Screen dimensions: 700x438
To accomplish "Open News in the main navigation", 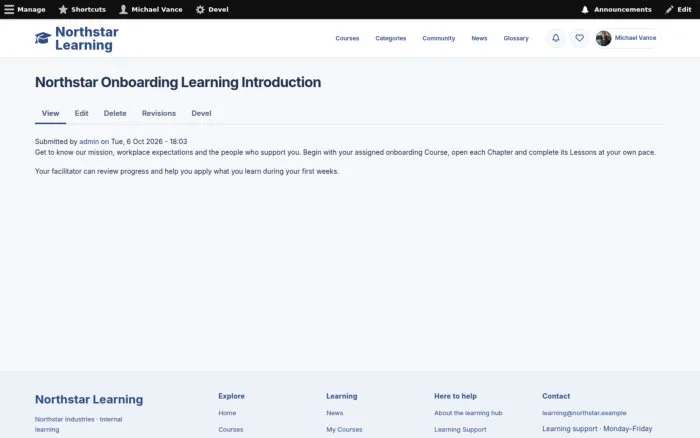I will (479, 38).
